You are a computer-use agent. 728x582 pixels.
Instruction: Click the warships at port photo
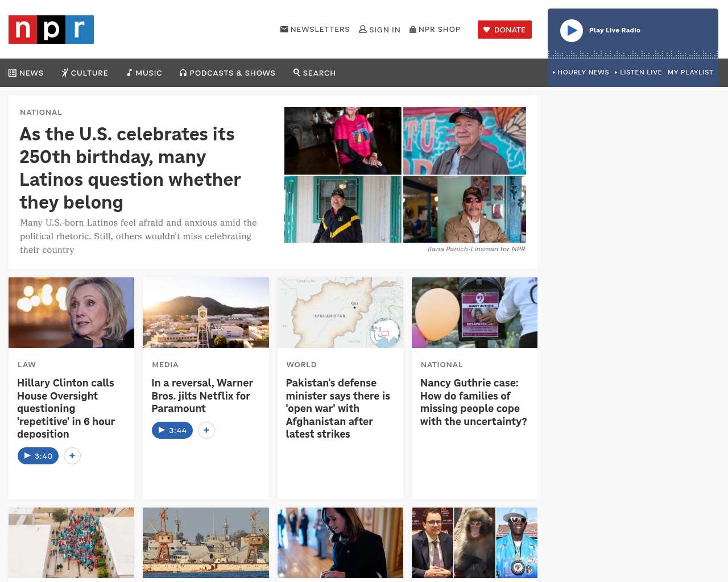(x=206, y=543)
